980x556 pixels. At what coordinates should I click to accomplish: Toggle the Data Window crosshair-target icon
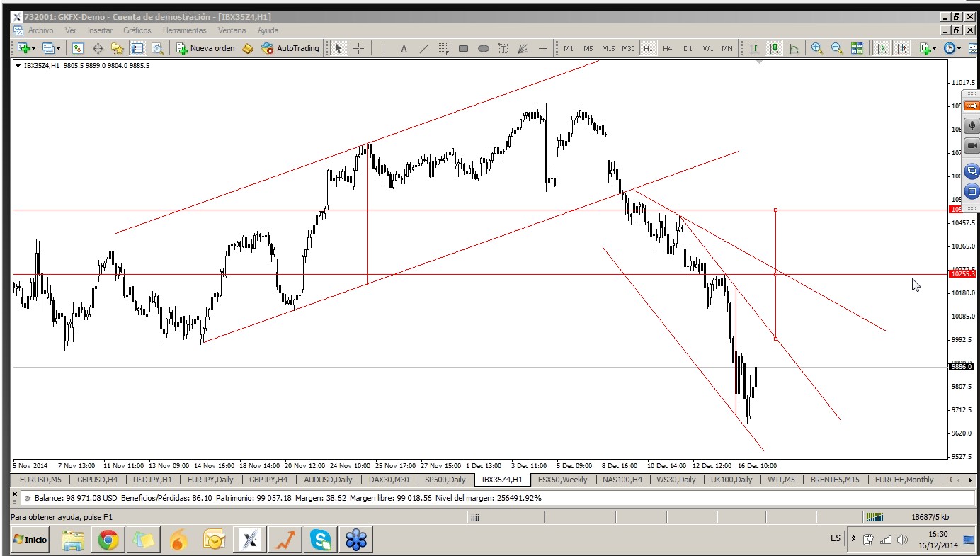(x=98, y=48)
